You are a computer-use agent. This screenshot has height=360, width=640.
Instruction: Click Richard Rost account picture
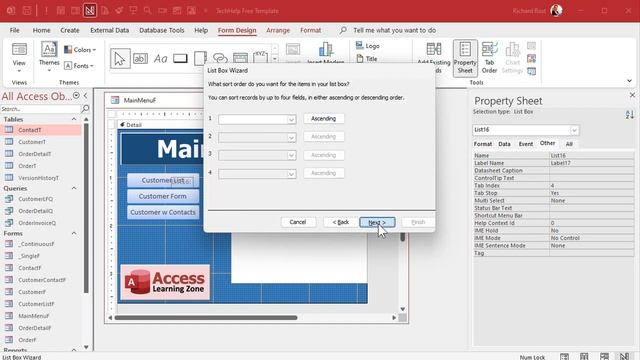pos(556,11)
